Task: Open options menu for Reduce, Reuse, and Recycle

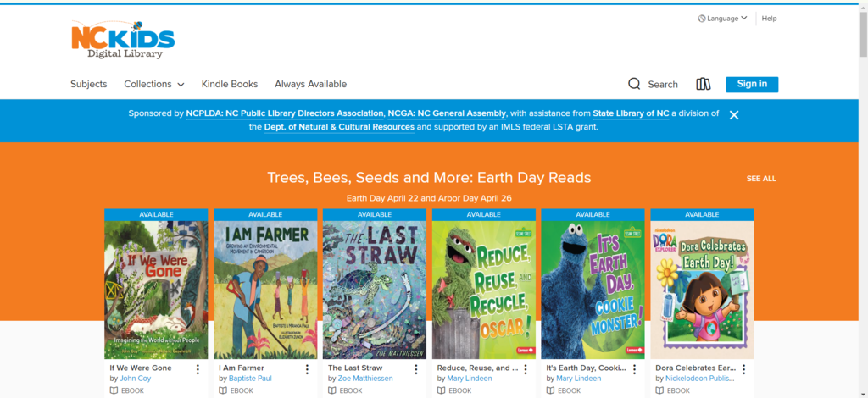Action: coord(525,369)
